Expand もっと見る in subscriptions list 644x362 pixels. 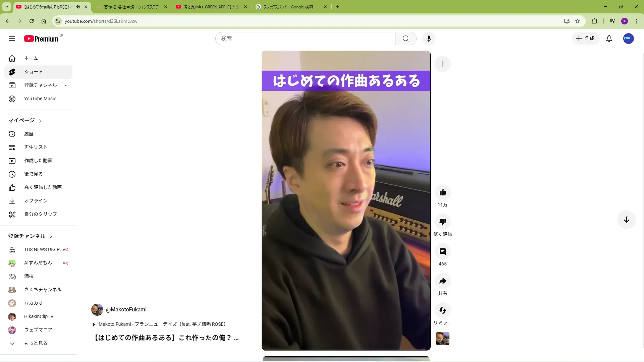[x=36, y=343]
